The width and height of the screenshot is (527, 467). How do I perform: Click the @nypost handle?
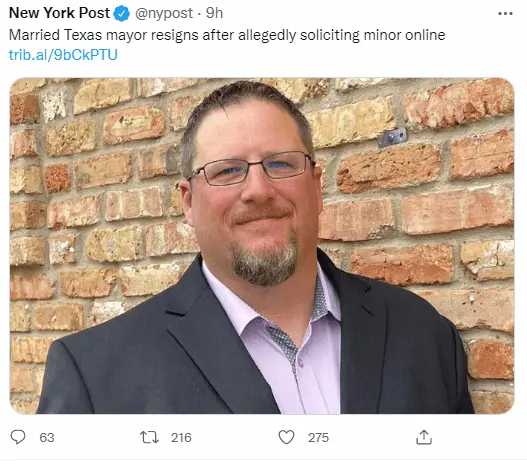coord(164,13)
